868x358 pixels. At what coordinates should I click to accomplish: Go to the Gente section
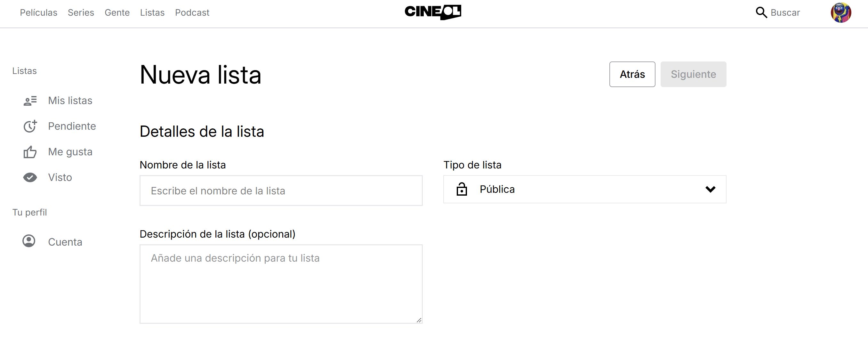[117, 12]
